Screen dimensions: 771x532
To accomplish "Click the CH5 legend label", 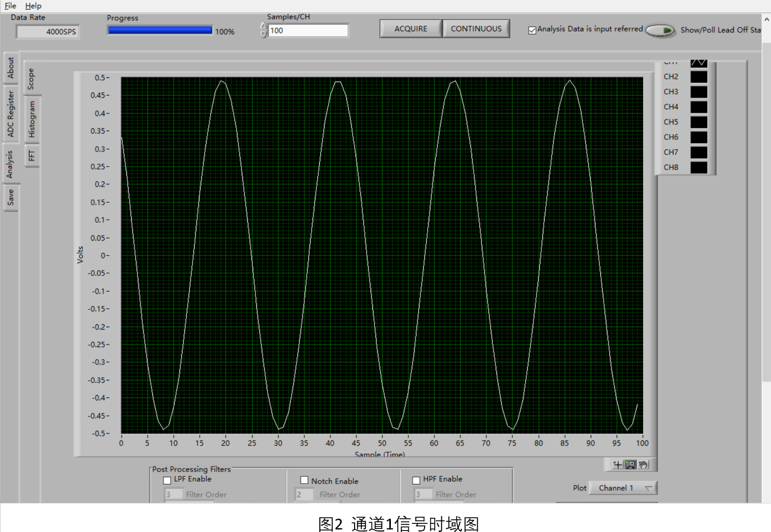I will pyautogui.click(x=671, y=122).
